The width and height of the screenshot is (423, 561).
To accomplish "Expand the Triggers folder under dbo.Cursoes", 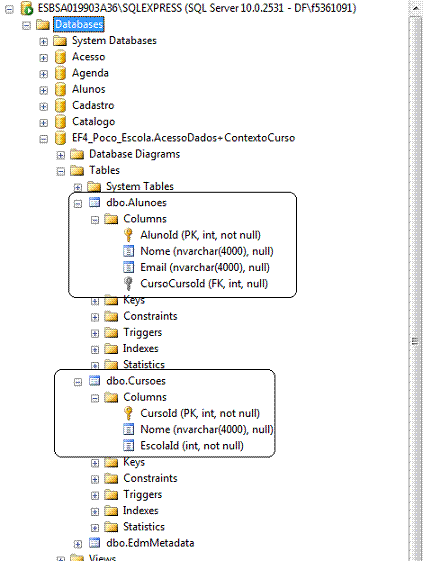I will [x=95, y=496].
